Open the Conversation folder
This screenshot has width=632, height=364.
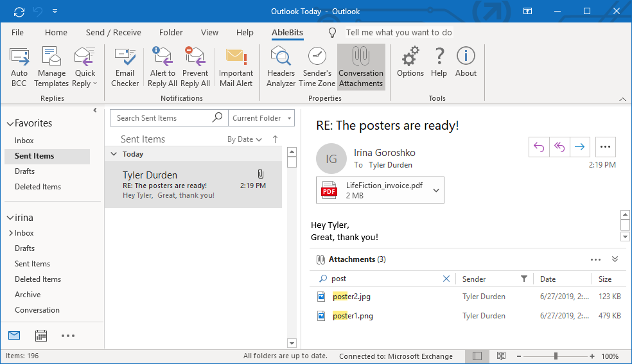tap(37, 310)
